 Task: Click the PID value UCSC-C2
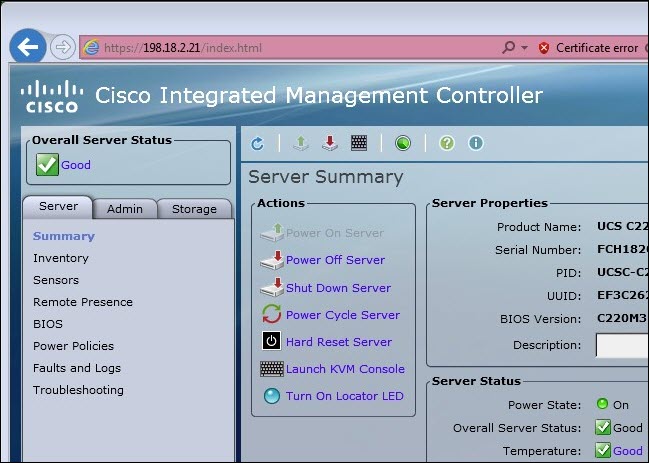point(622,272)
